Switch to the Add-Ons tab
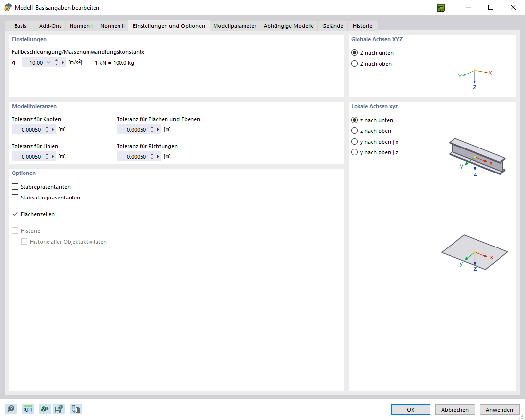 (50, 26)
